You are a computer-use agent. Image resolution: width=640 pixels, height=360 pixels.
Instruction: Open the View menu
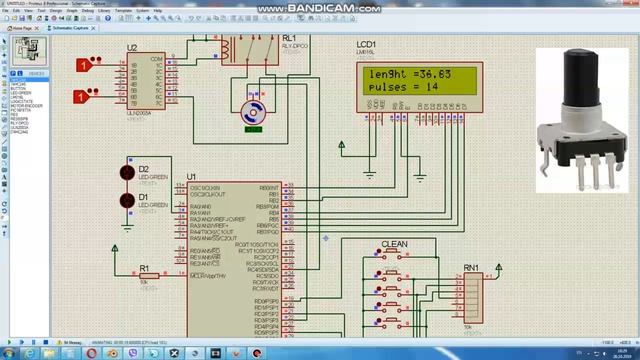tap(29, 11)
